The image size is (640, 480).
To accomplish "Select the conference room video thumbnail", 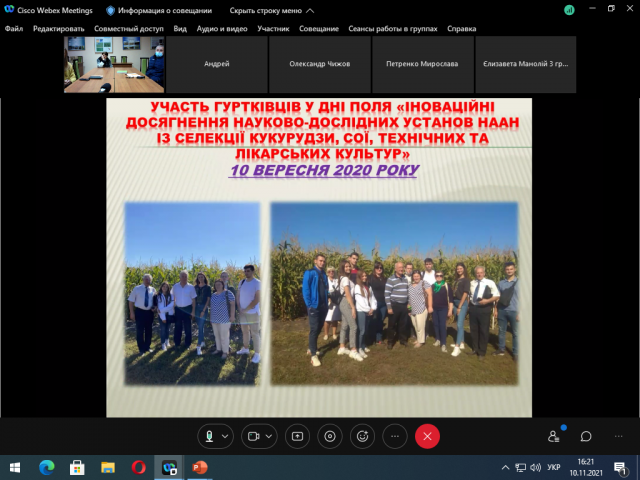I will pos(114,64).
